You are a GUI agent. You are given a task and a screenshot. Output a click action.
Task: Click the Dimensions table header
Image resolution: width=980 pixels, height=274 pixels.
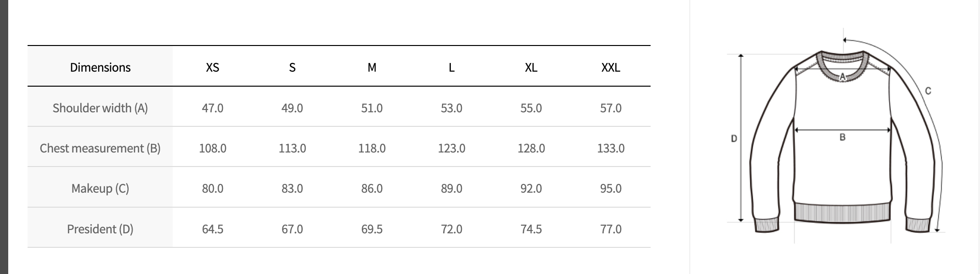click(x=100, y=67)
